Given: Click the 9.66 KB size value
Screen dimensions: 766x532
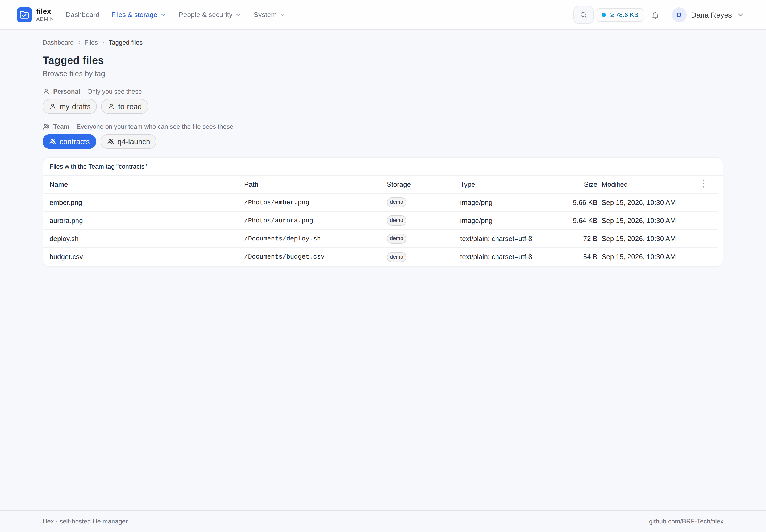Looking at the screenshot, I should pos(585,202).
